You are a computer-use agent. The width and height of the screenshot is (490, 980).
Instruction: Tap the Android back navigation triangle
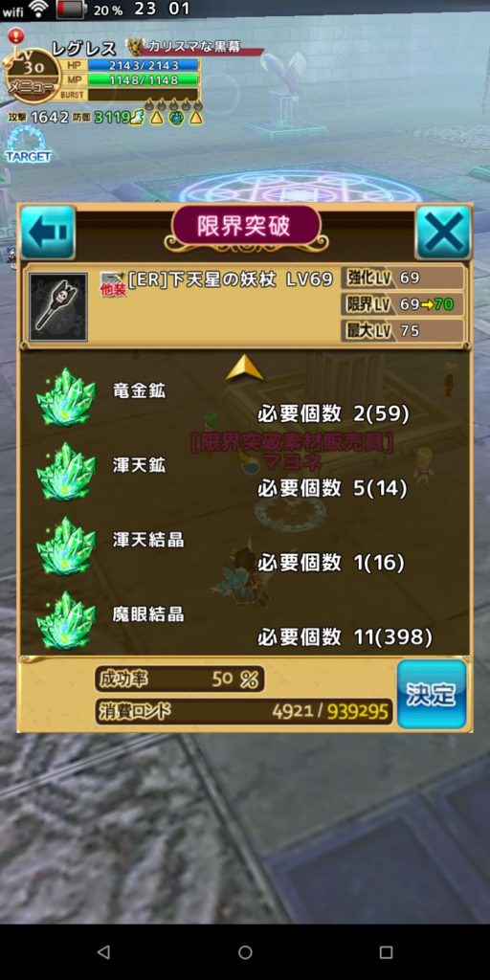click(x=103, y=952)
